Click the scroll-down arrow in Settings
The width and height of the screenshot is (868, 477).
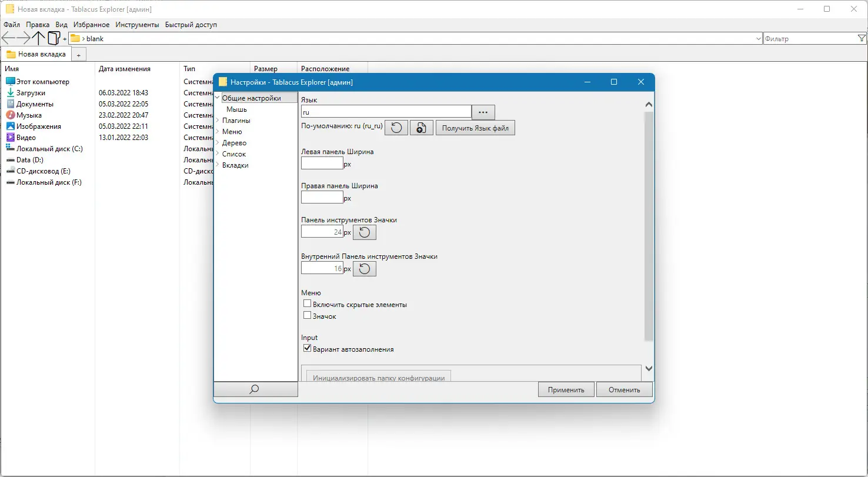click(x=649, y=368)
